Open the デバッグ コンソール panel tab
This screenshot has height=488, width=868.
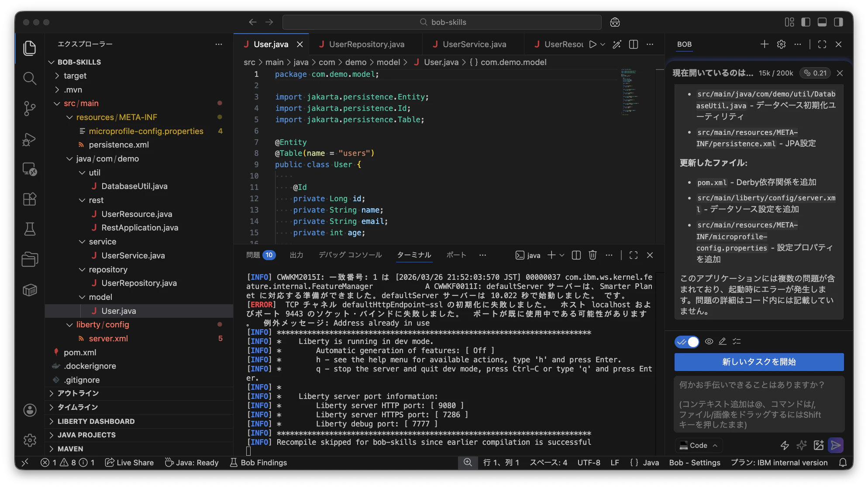click(350, 255)
